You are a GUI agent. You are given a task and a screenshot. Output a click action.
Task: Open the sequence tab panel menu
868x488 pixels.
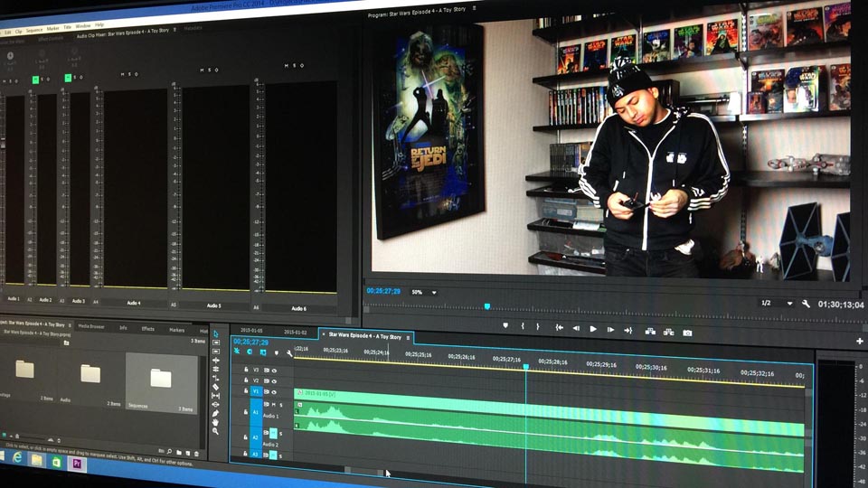coord(408,337)
